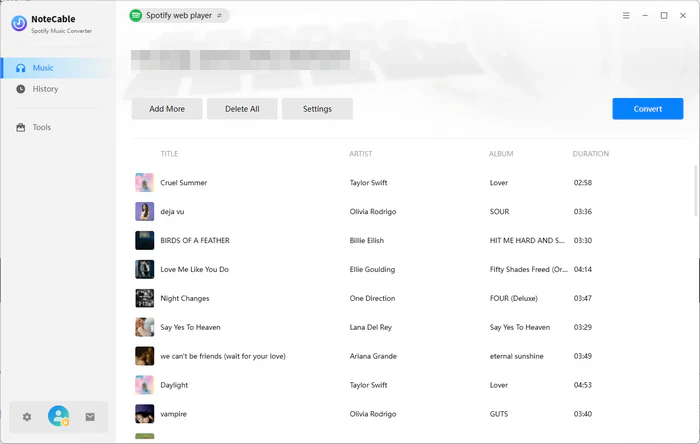Screen dimensions: 700x444
Task: Start conversion with the Convert button
Action: 647,109
